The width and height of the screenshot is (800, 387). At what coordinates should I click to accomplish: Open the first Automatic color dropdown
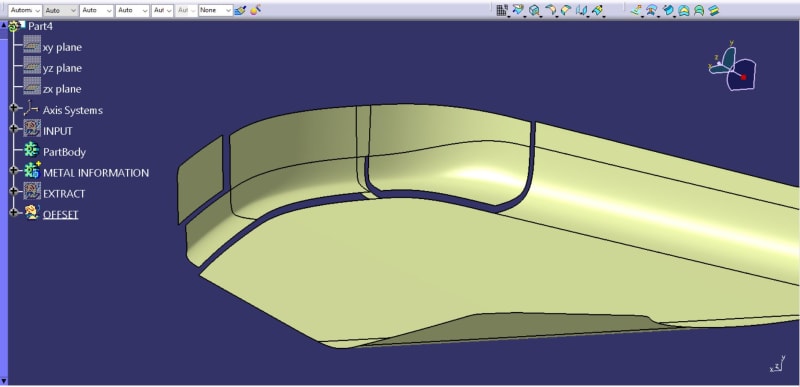25,10
